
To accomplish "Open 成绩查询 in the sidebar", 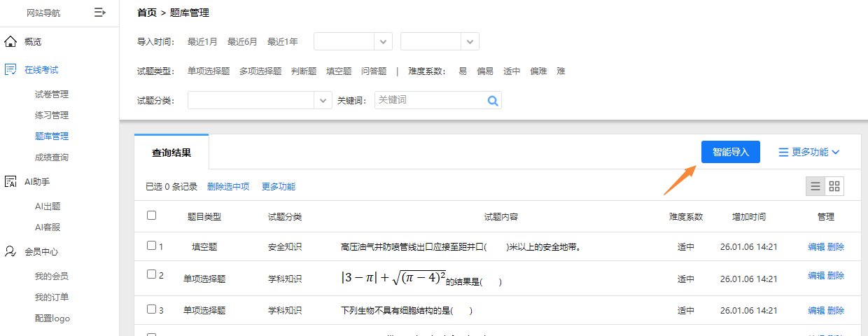I will [52, 157].
